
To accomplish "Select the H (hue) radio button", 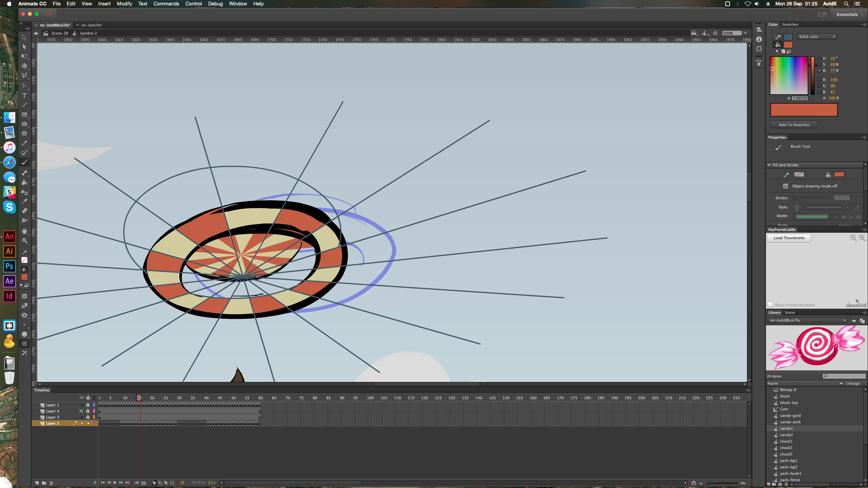I will [819, 58].
